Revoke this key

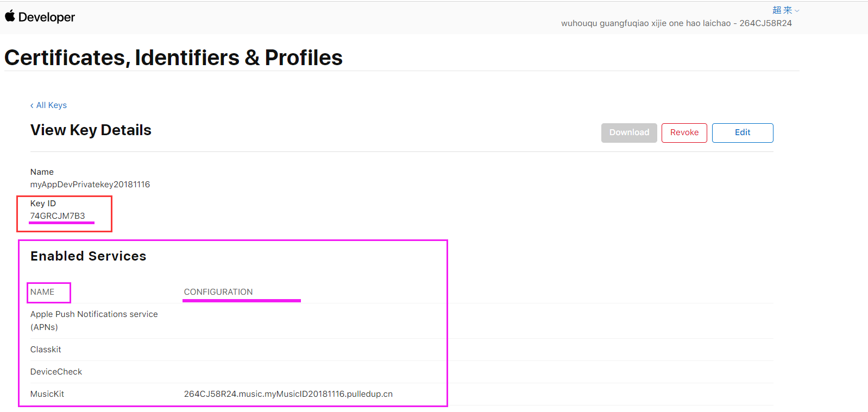tap(684, 132)
